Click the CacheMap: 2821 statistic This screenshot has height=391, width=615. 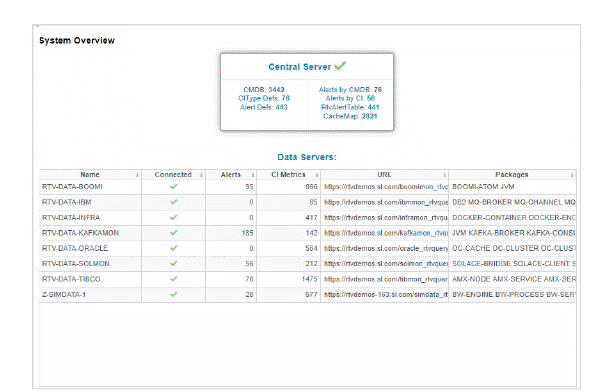point(350,116)
